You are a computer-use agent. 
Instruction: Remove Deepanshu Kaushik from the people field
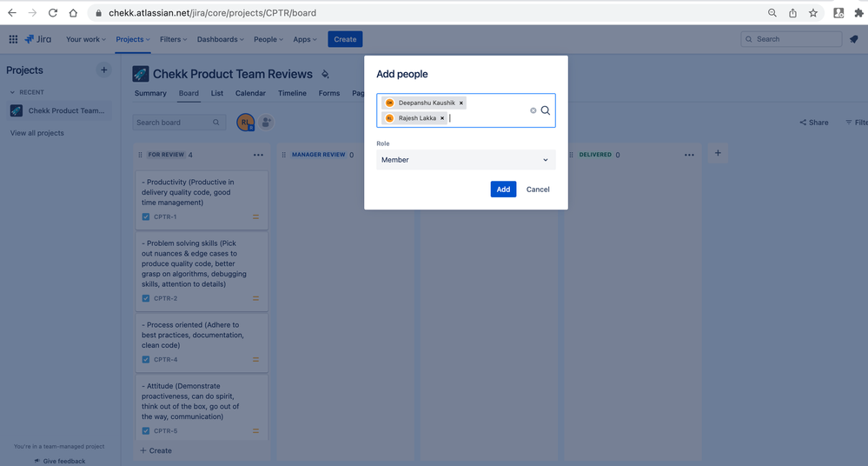(461, 103)
